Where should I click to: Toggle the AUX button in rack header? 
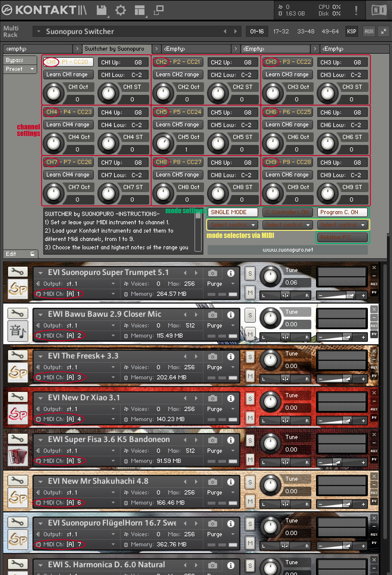369,31
